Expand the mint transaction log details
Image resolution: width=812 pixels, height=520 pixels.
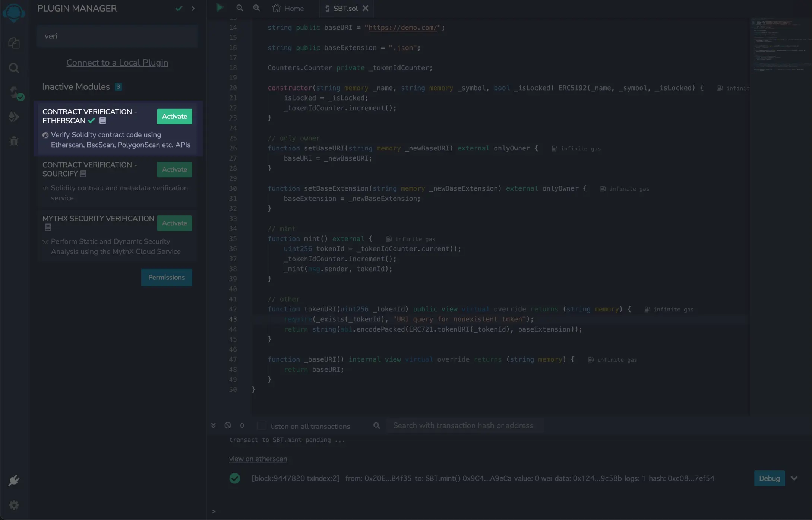click(x=794, y=478)
